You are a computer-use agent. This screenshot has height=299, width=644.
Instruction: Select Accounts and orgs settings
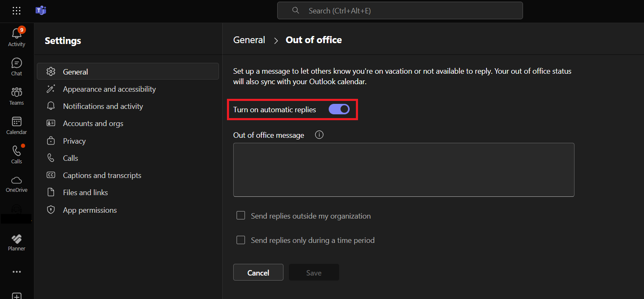pos(128,123)
